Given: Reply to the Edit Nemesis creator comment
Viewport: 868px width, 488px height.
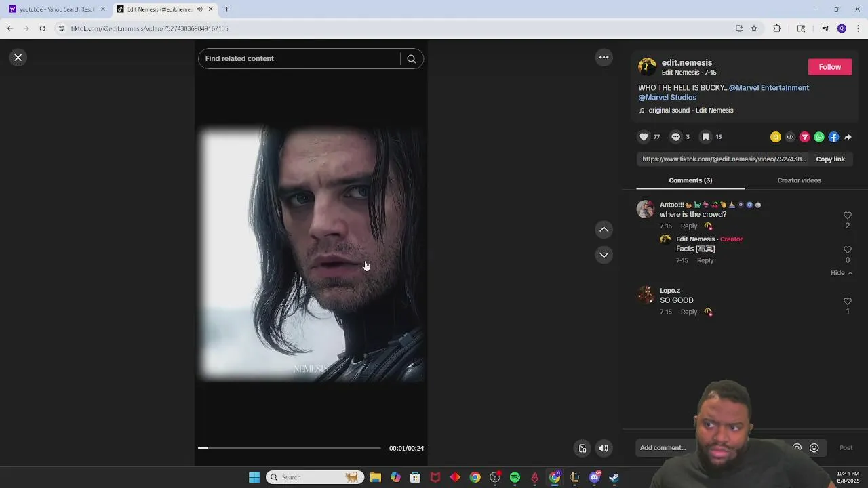Looking at the screenshot, I should [705, 261].
